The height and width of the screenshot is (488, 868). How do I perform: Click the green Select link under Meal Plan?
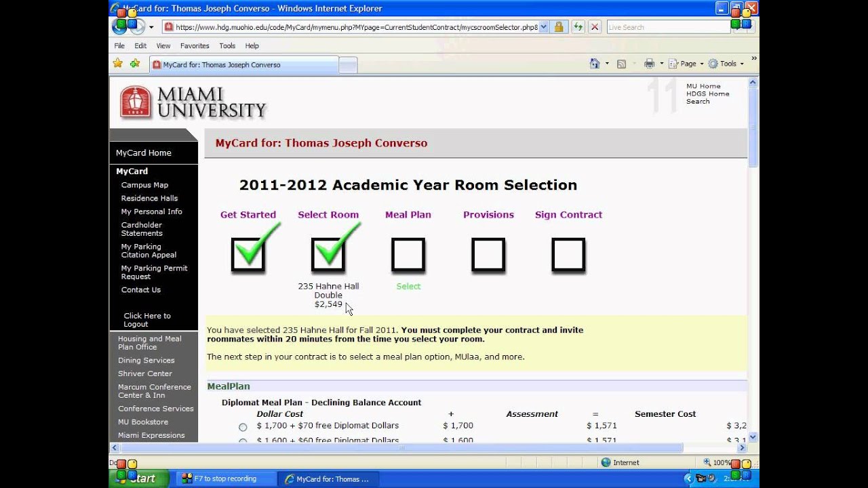[x=408, y=287]
